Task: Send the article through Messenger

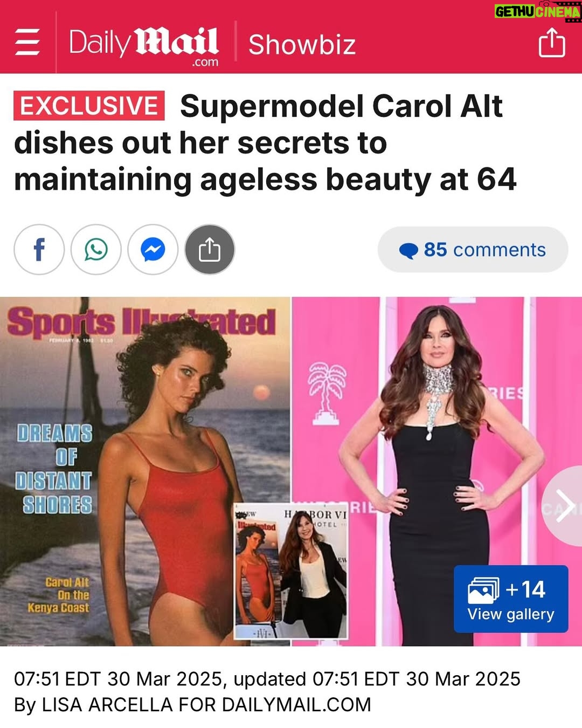Action: click(153, 250)
